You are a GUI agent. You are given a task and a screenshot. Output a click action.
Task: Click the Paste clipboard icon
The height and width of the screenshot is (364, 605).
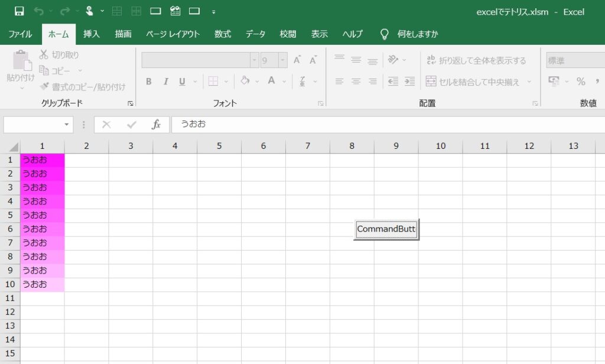(x=21, y=61)
